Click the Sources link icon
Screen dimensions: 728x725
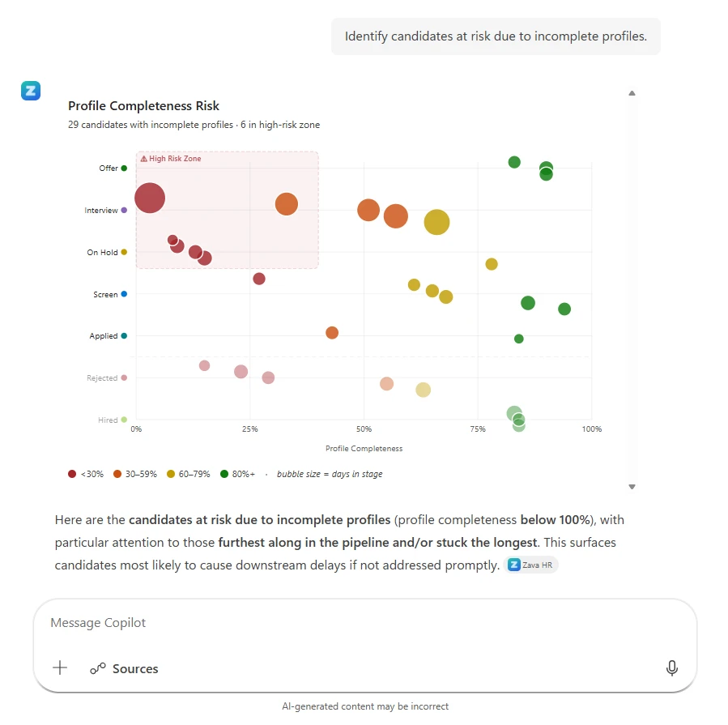pyautogui.click(x=98, y=668)
